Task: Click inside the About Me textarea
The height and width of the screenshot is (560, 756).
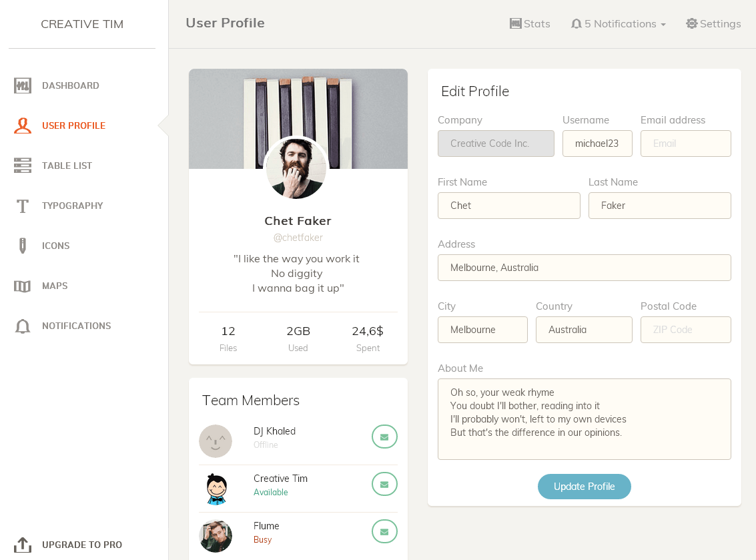Action: click(584, 419)
